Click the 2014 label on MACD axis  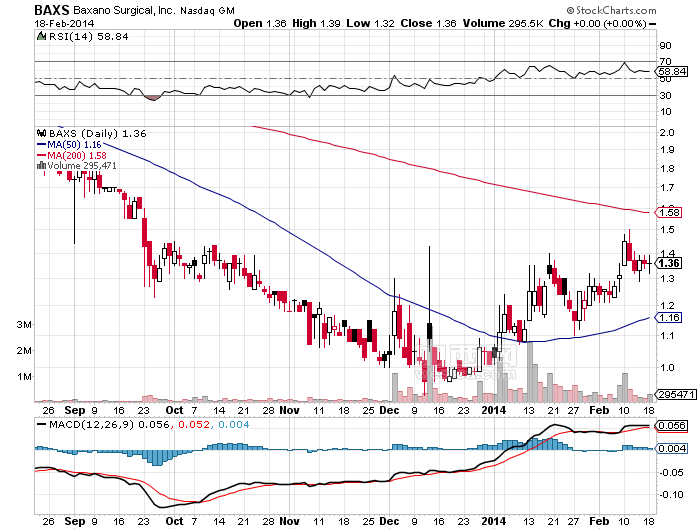point(494,521)
